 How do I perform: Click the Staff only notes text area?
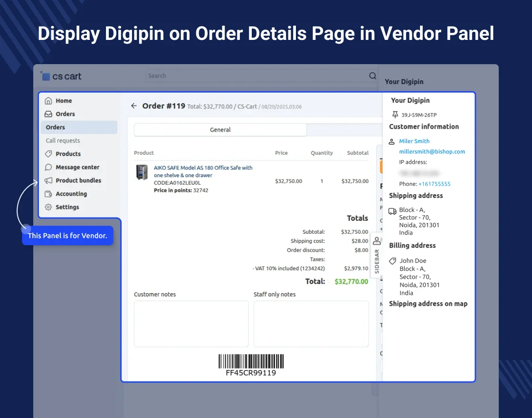311,323
